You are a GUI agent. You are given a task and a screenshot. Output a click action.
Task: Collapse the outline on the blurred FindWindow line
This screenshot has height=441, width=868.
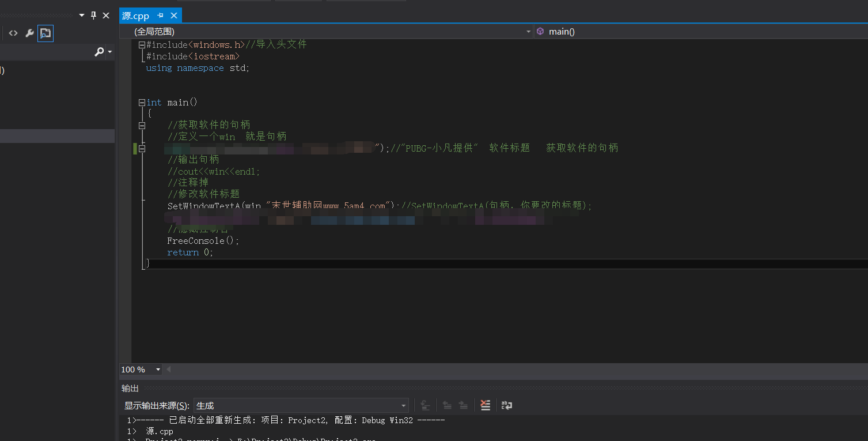point(142,148)
